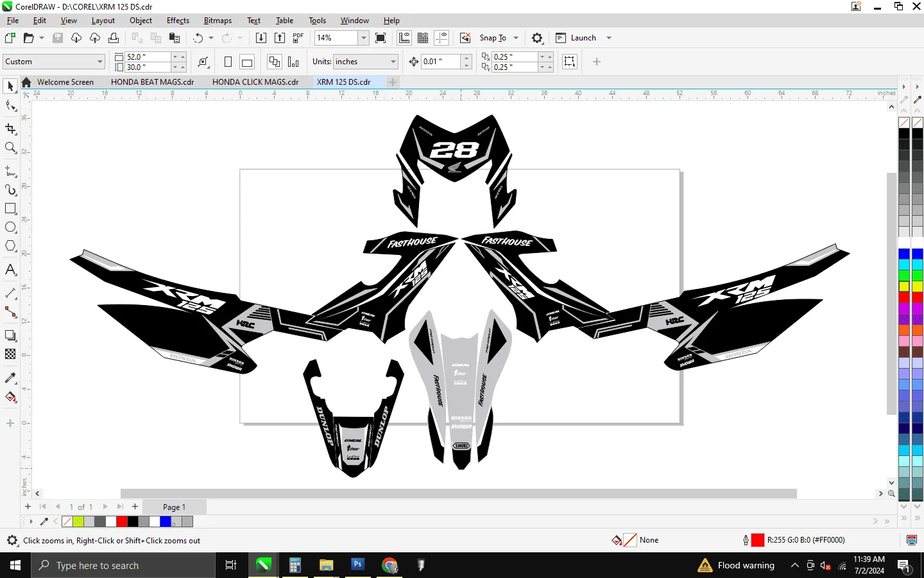This screenshot has height=578, width=924.
Task: Click the Import icon
Action: (x=261, y=38)
